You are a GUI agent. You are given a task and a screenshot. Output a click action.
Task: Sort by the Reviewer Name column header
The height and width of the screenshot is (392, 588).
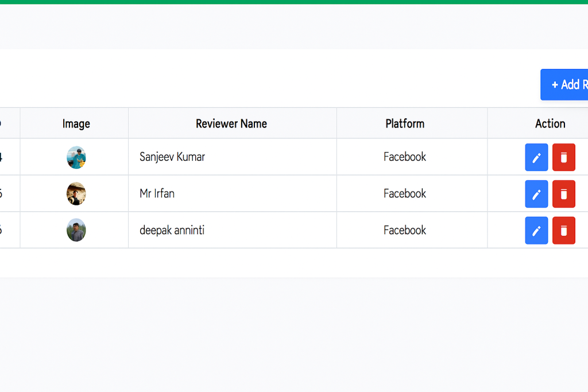pos(231,123)
